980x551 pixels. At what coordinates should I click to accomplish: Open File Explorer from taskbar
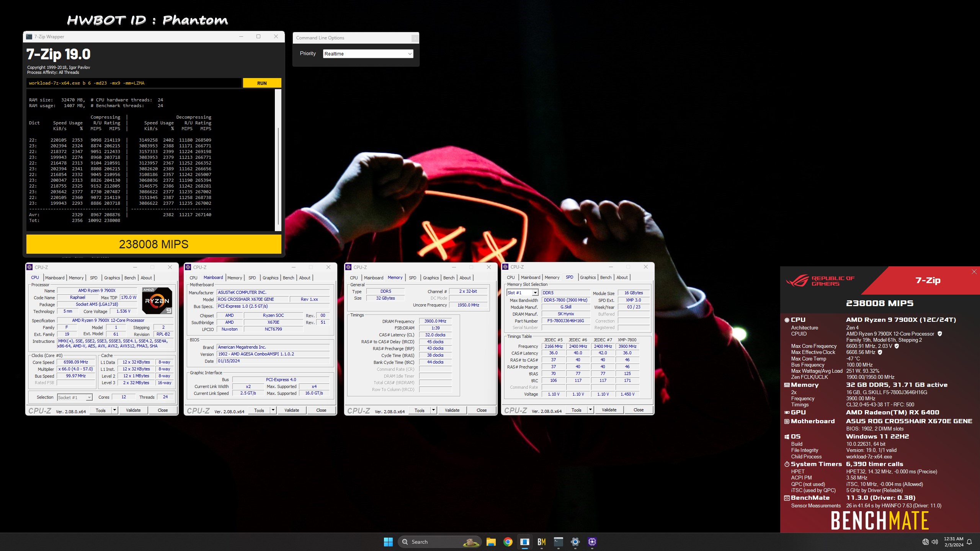point(491,542)
